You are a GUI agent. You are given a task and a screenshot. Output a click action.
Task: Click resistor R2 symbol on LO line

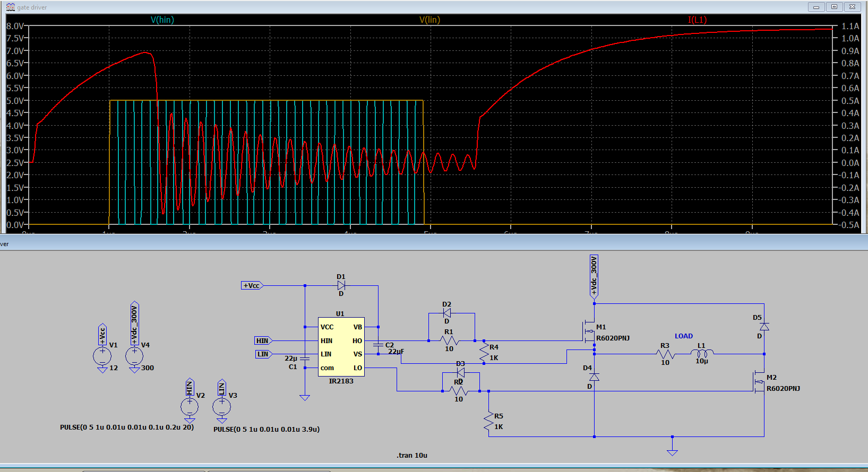[459, 391]
